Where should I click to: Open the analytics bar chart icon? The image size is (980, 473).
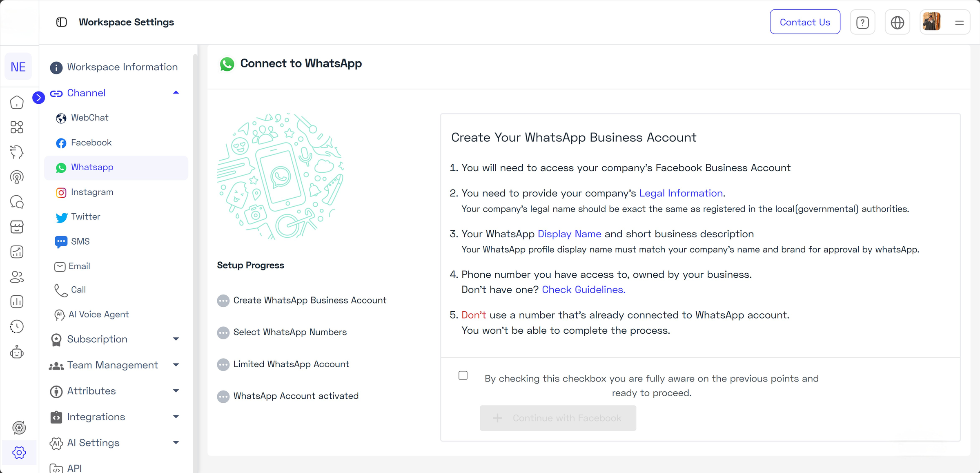17,302
